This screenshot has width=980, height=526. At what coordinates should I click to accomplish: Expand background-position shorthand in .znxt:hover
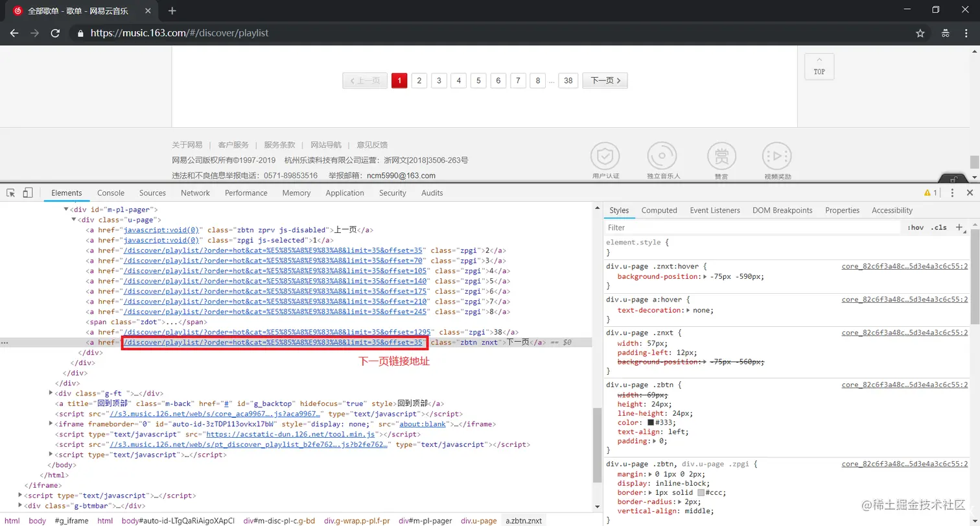click(705, 276)
